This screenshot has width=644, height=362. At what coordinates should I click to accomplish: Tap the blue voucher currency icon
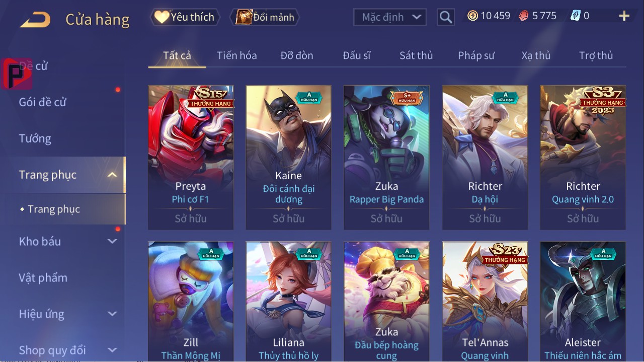pyautogui.click(x=575, y=16)
